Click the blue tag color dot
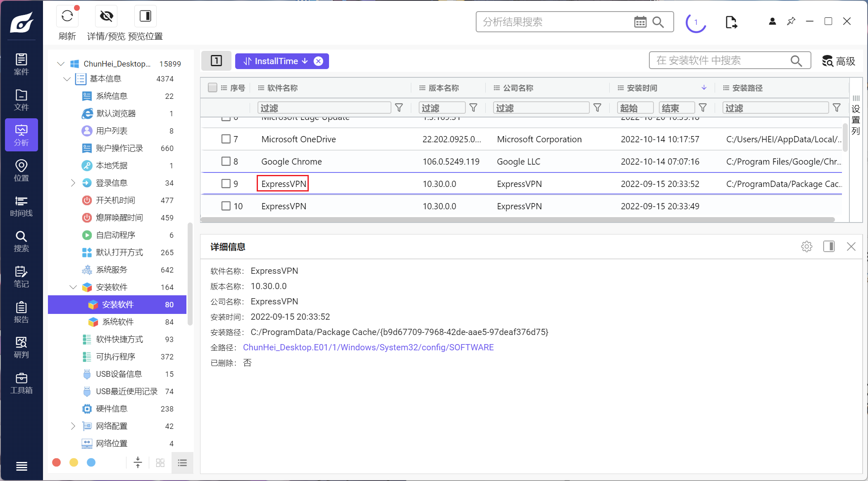868x481 pixels. coord(91,462)
